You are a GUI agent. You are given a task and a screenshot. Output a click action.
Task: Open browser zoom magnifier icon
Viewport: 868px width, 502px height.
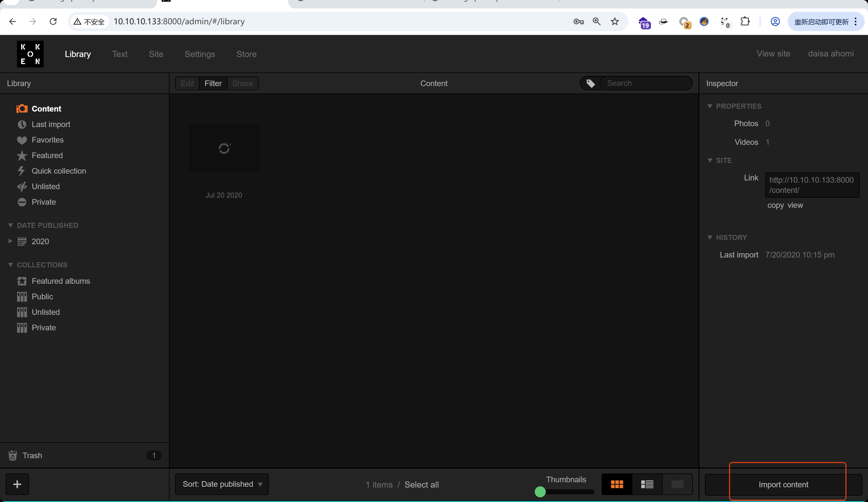[x=596, y=21]
